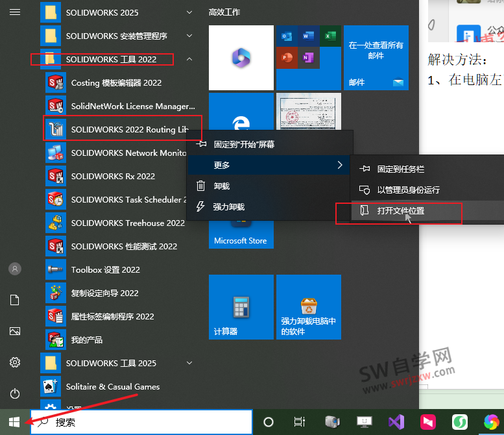Choose 打开文件位置 in the submenu

pyautogui.click(x=427, y=211)
